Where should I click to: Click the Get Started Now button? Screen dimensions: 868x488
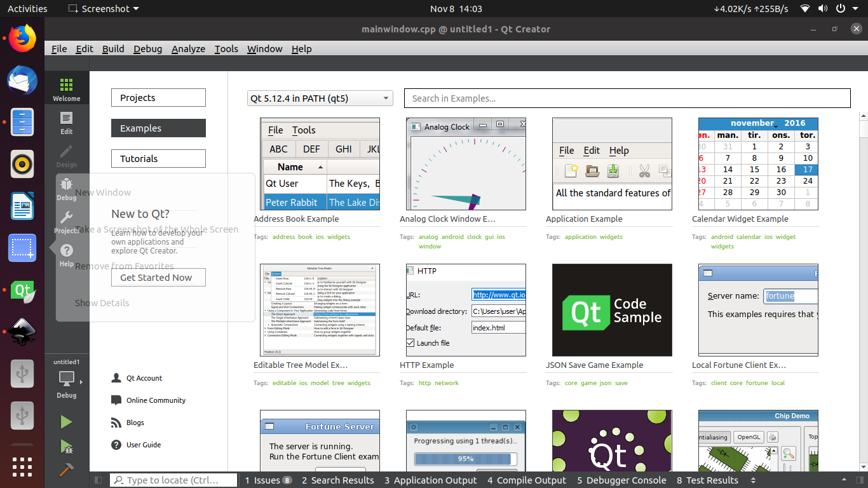pyautogui.click(x=158, y=277)
